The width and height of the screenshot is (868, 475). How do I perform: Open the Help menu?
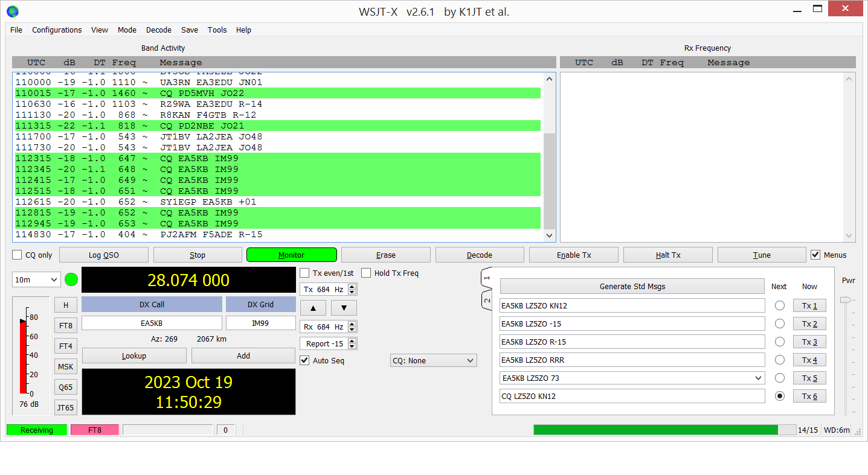[244, 30]
